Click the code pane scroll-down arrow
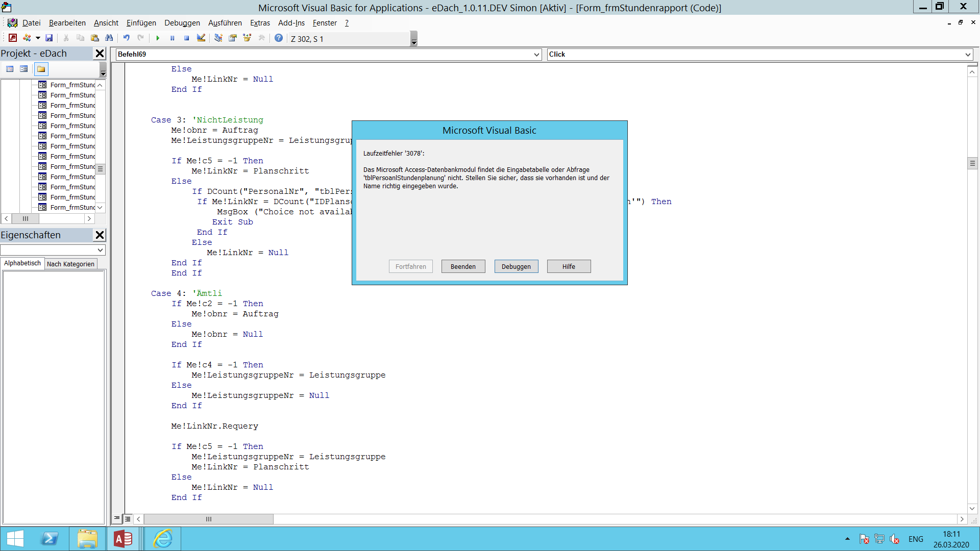Viewport: 980px width, 551px height. pos(972,509)
